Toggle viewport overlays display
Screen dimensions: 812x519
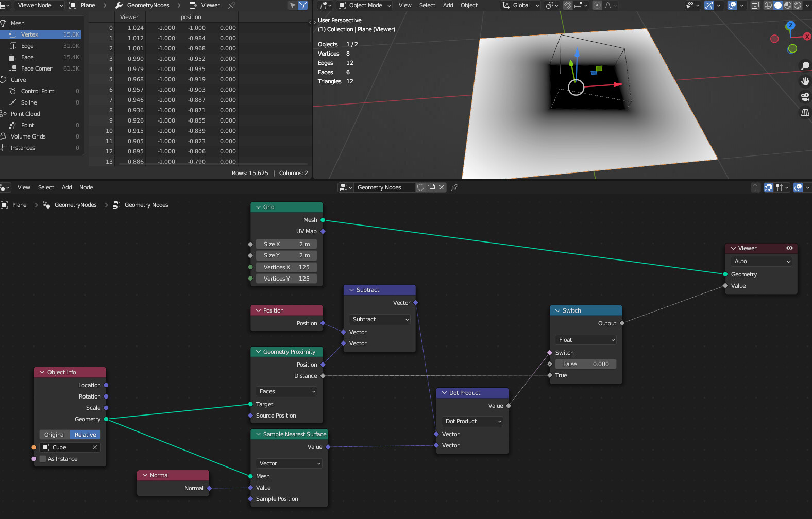[732, 5]
